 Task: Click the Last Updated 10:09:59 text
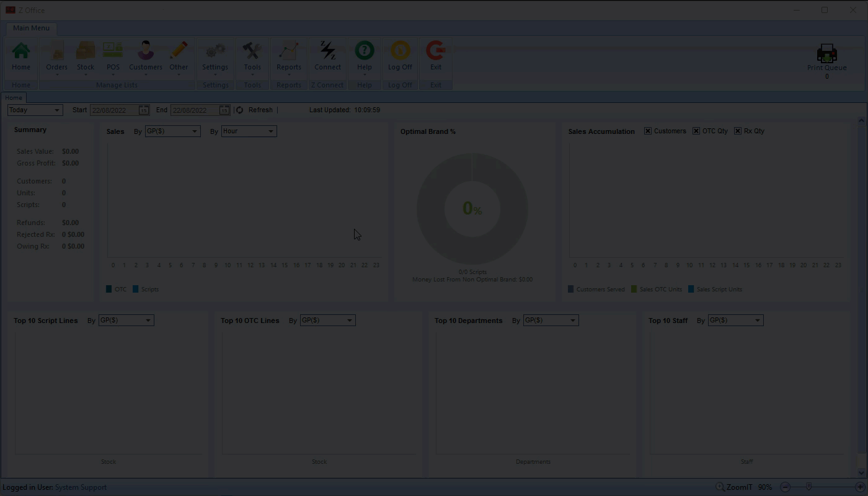tap(345, 110)
